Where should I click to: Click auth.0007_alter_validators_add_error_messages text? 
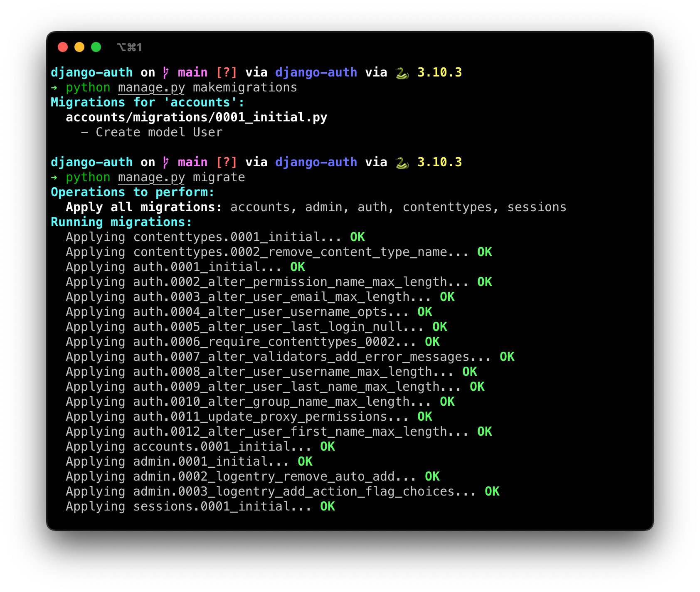[312, 357]
